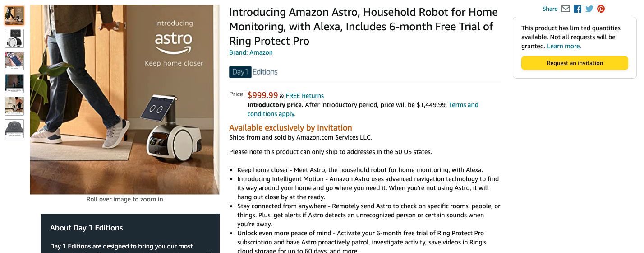644x253 pixels.
Task: Click the About Day 1 Editions panel heading
Action: pos(87,228)
